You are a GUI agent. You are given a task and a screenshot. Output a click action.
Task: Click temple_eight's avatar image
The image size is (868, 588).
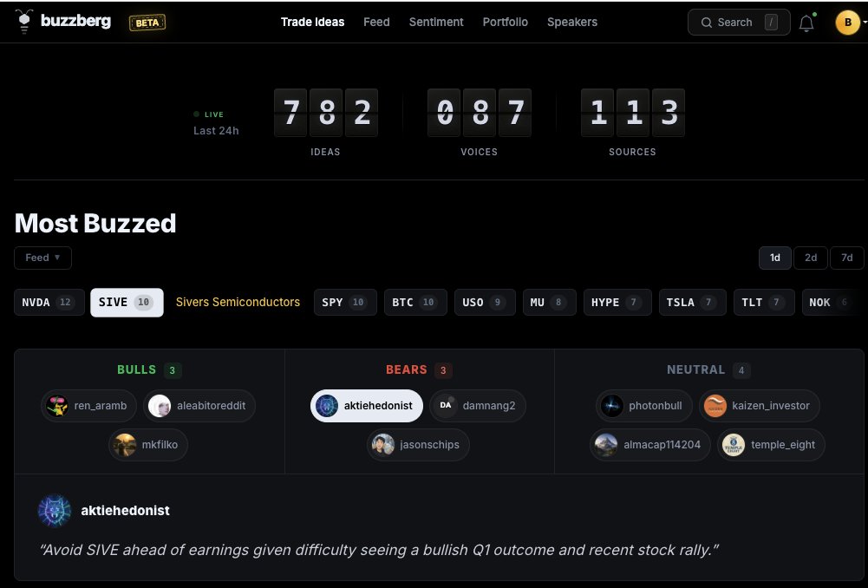tap(734, 445)
